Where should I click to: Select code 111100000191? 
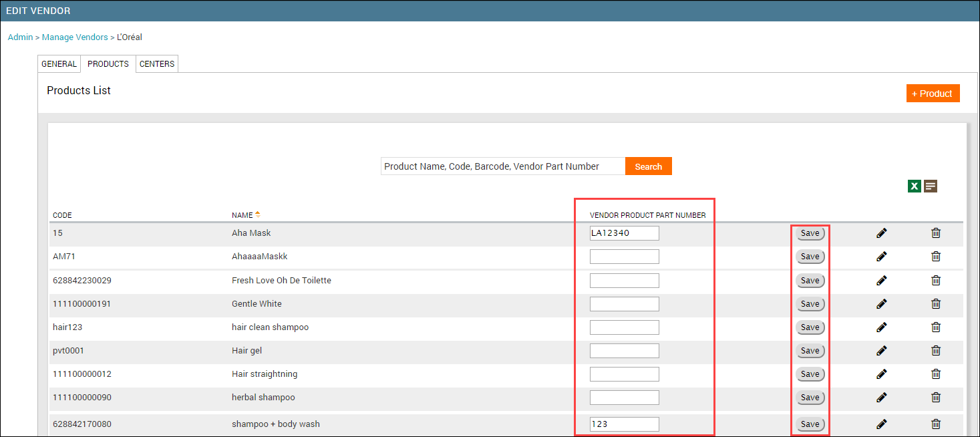pos(82,303)
